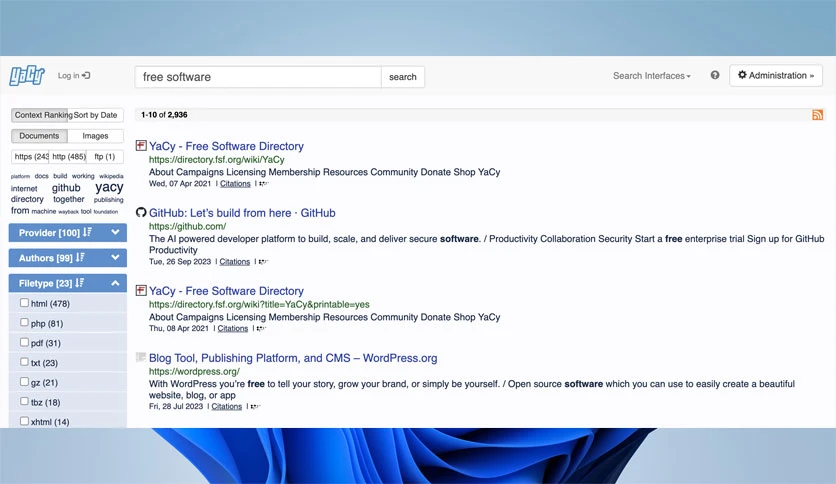Open the printable=yes YaCy directory URL
The width and height of the screenshot is (836, 484).
click(x=259, y=304)
